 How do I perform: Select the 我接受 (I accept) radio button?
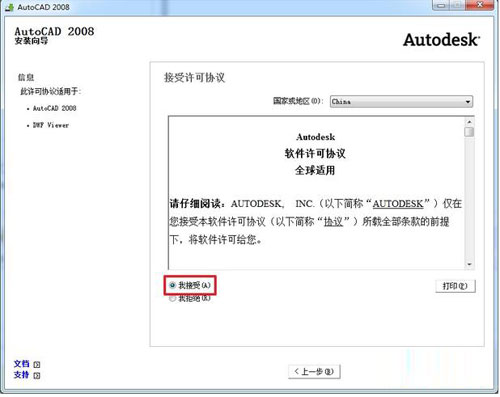tap(172, 285)
